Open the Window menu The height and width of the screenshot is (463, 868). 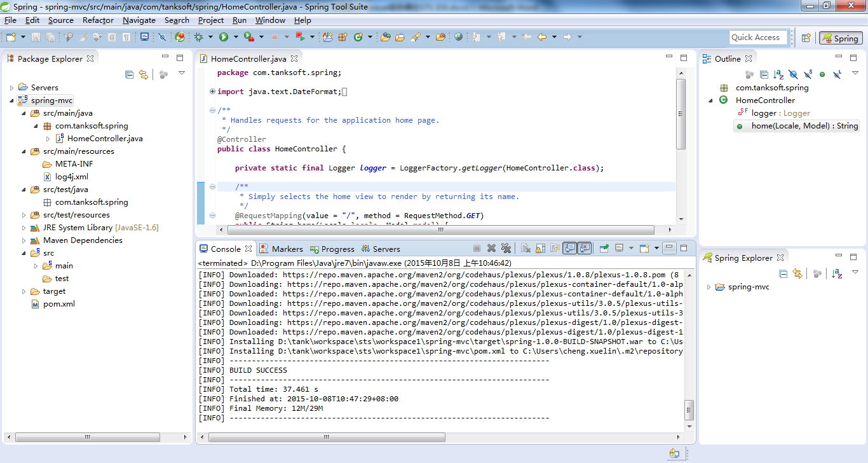(270, 20)
